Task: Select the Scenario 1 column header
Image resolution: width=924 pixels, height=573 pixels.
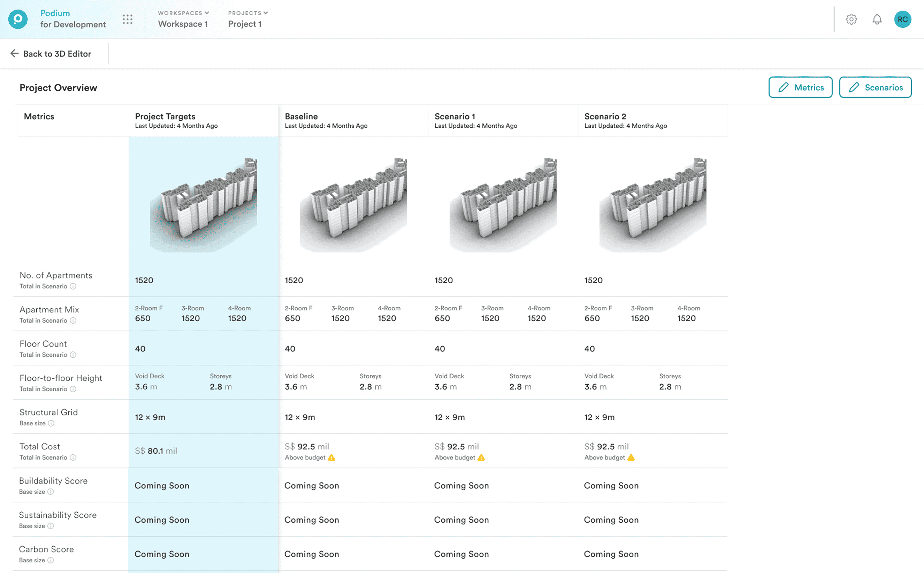Action: point(454,116)
